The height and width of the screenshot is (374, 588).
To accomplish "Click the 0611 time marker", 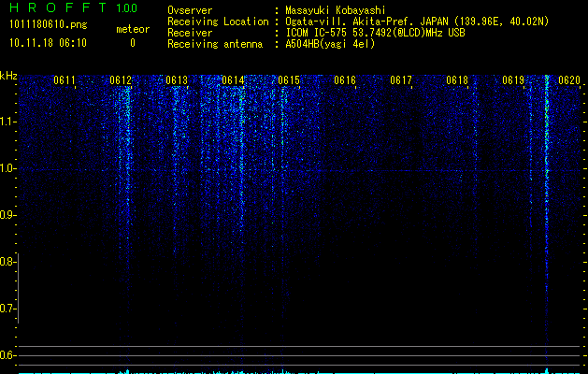I will (65, 80).
